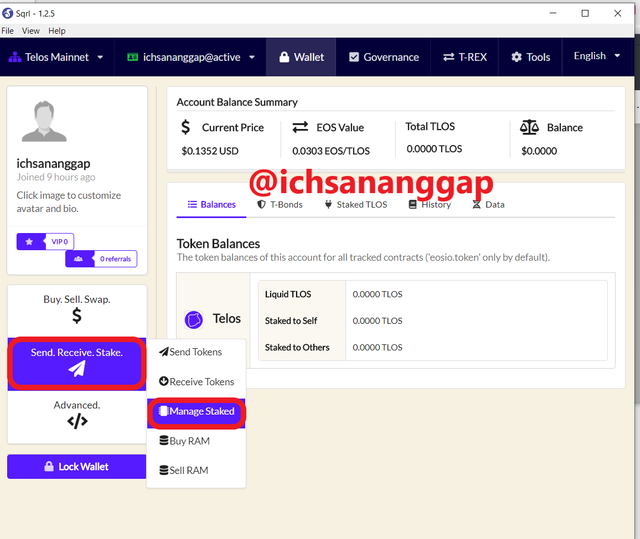This screenshot has width=640, height=539.
Task: Click the Joined 9 hours ago text
Action: pyautogui.click(x=56, y=177)
